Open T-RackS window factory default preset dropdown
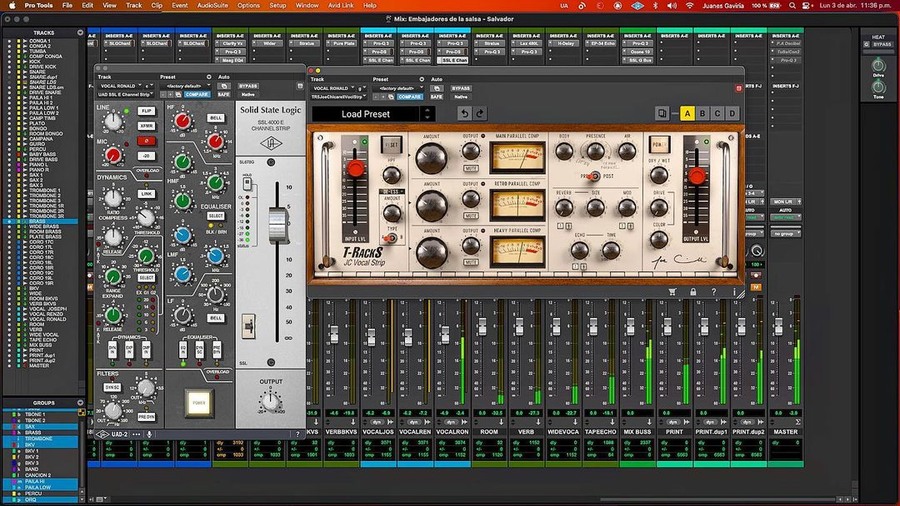Image resolution: width=900 pixels, height=506 pixels. (398, 88)
